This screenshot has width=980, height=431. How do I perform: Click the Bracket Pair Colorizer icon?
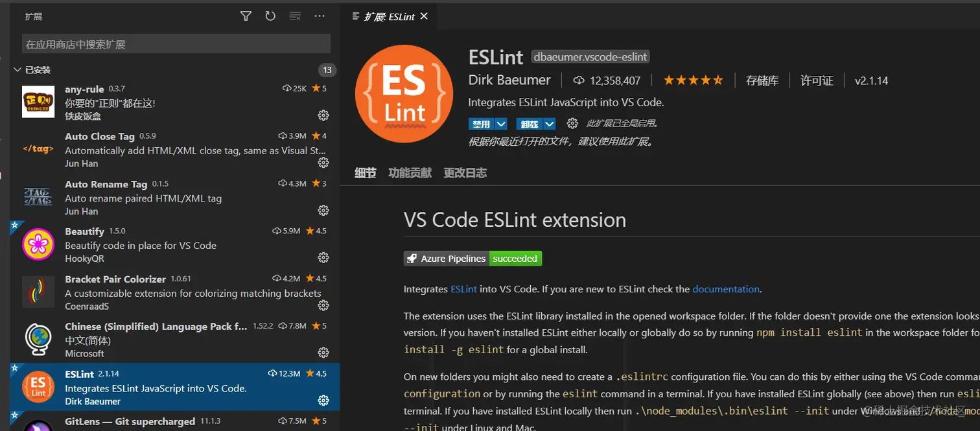click(38, 292)
